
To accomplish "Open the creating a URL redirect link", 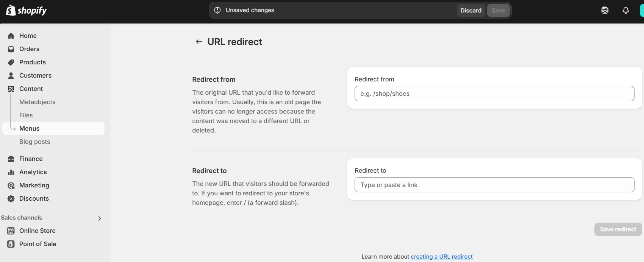I will coord(441,256).
